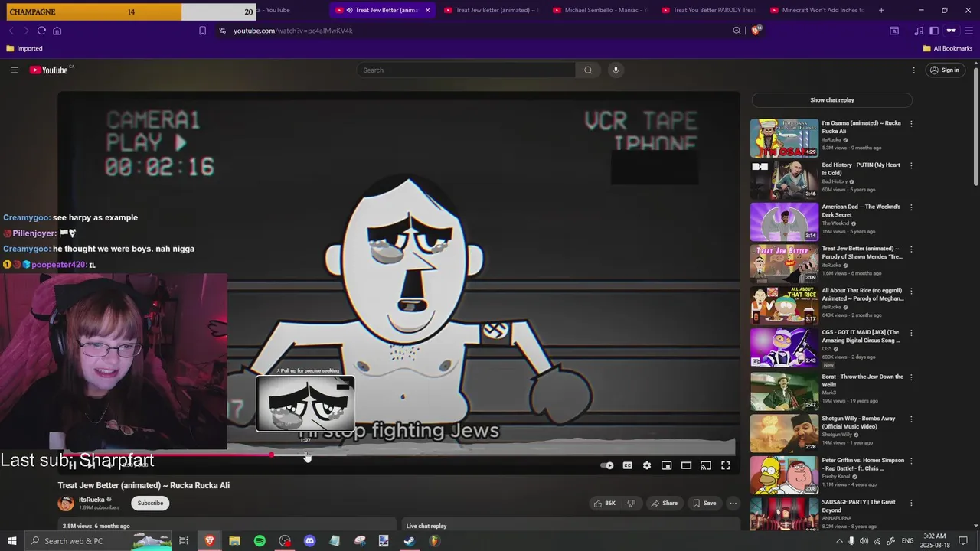Switch to second Treat Jew Better tab
Viewport: 980px width, 551px height.
click(x=491, y=10)
